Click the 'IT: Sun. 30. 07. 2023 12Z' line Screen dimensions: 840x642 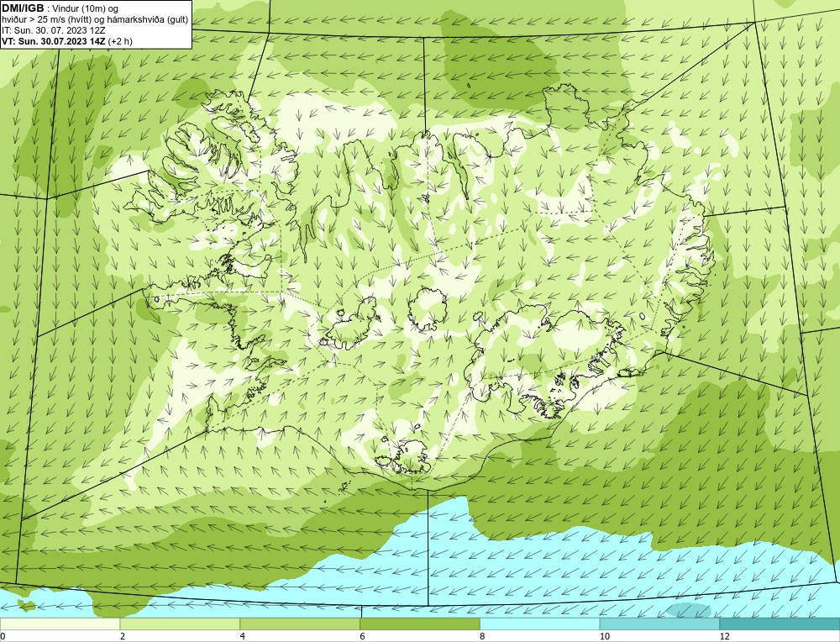pyautogui.click(x=54, y=30)
